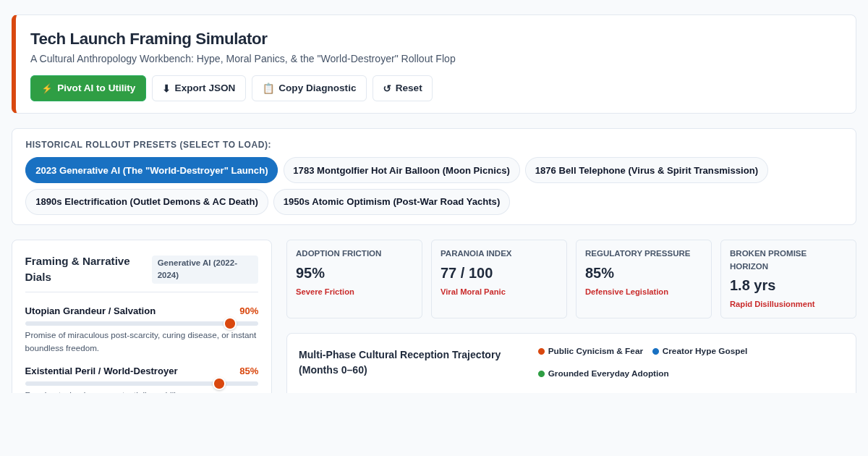Click the Multi-Phase Cultural Reception Trajectory heading

click(x=400, y=363)
